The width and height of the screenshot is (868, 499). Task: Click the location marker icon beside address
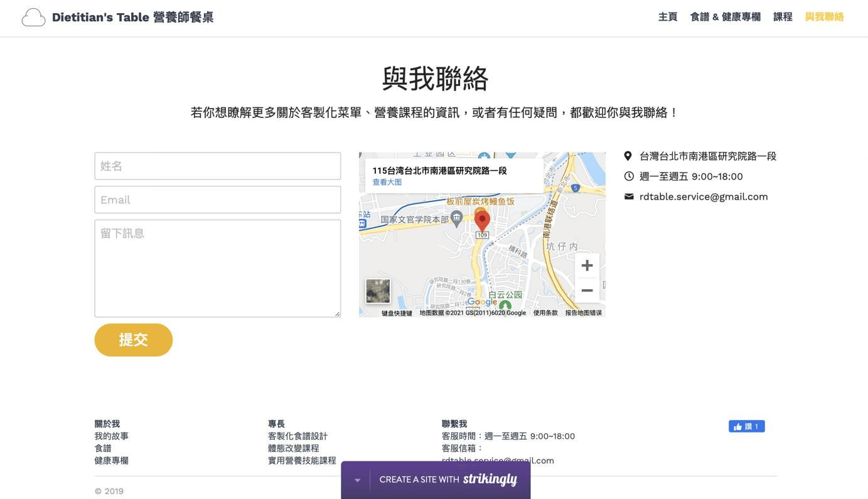[628, 156]
